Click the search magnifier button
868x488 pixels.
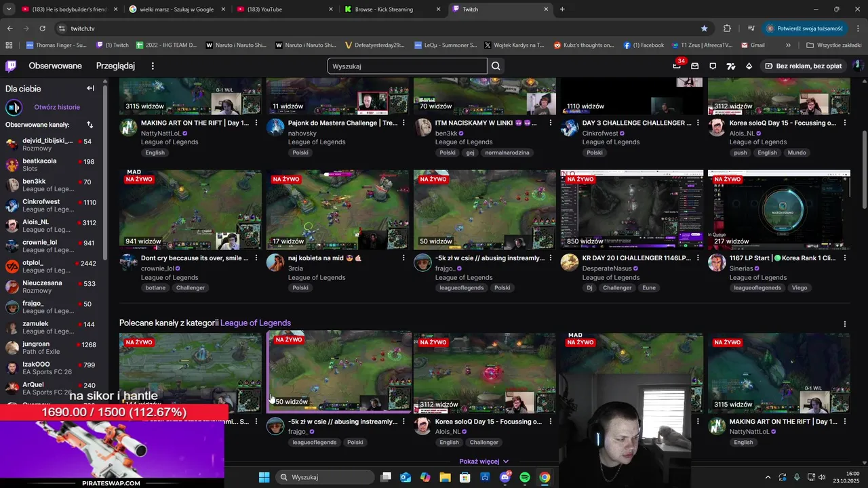click(496, 66)
